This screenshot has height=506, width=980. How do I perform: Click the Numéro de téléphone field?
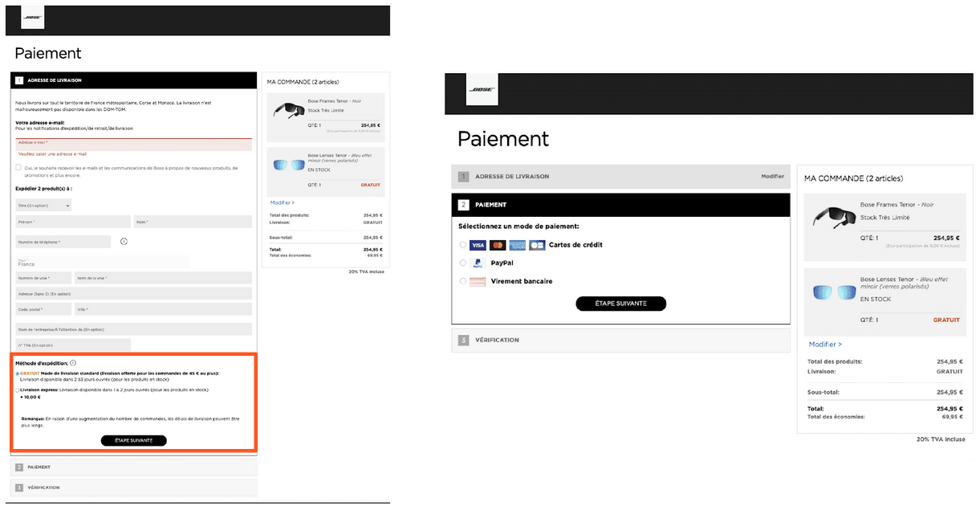[63, 242]
